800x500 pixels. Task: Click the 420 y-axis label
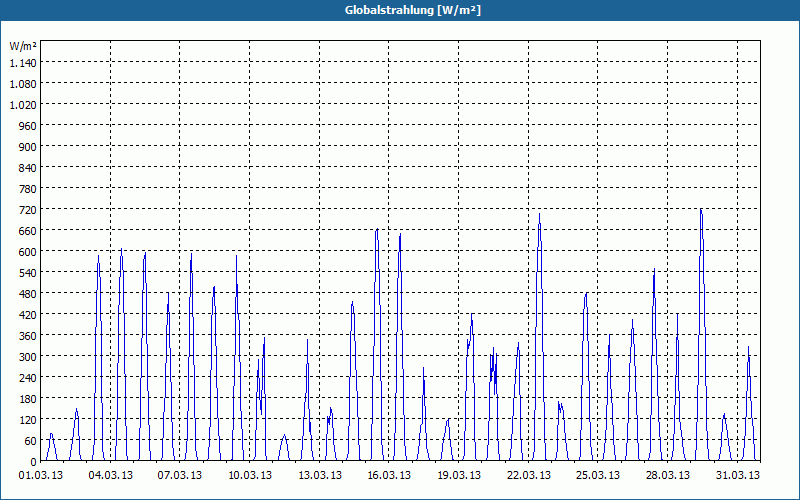(28, 314)
